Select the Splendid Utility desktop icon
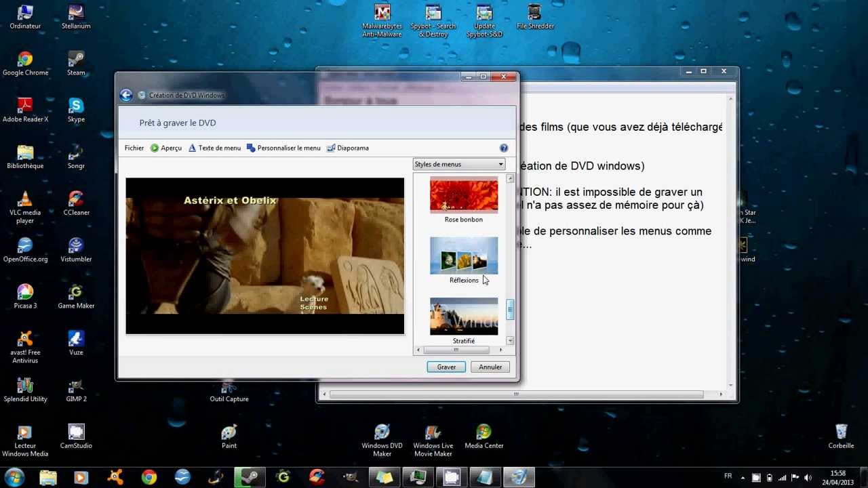This screenshot has width=868, height=488. pos(25,390)
